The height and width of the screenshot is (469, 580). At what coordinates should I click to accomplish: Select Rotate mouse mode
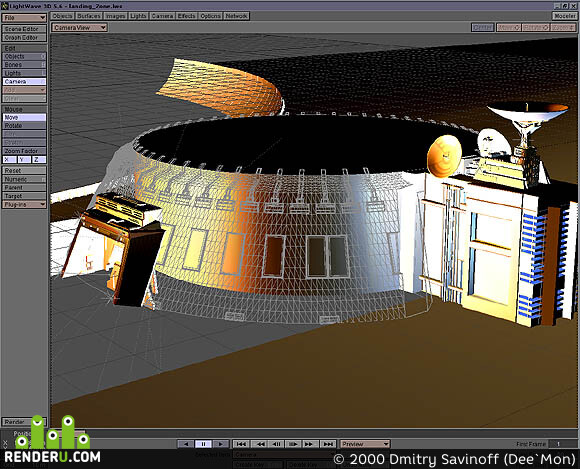[24, 126]
